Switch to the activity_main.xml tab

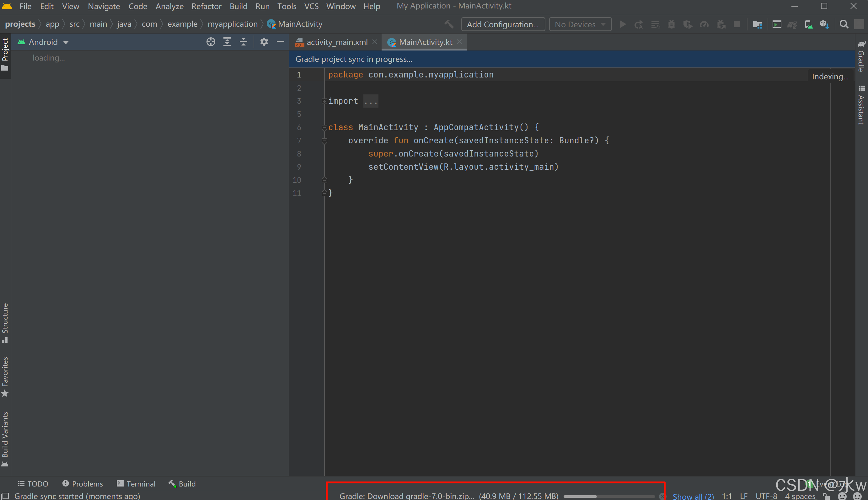point(336,42)
